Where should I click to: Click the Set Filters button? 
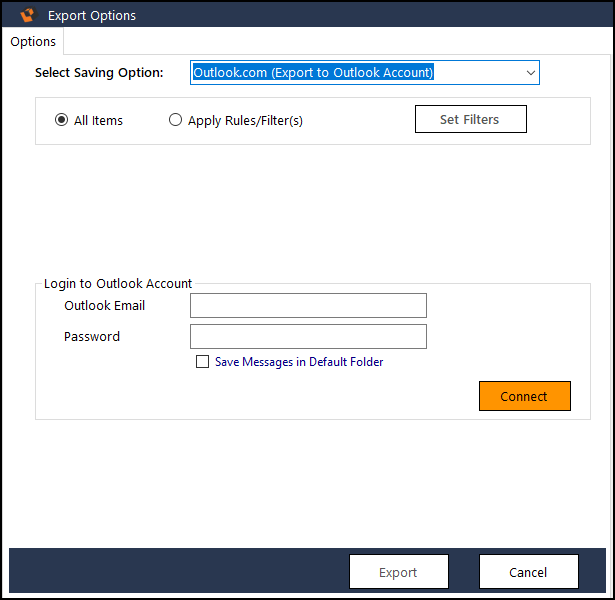point(471,119)
